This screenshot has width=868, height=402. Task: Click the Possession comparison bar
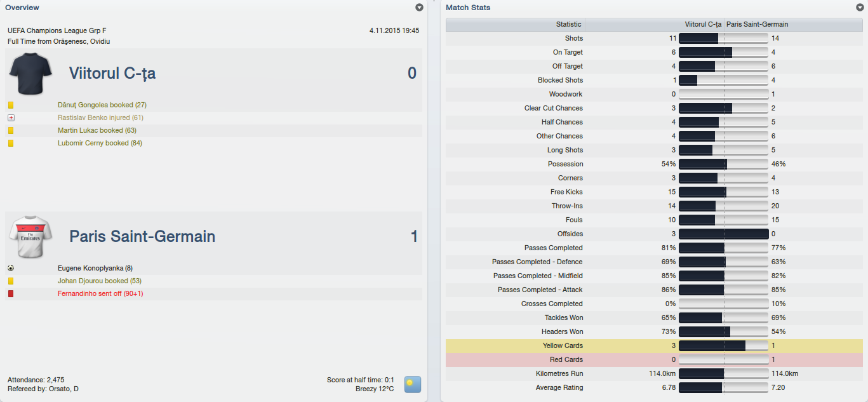tap(723, 164)
